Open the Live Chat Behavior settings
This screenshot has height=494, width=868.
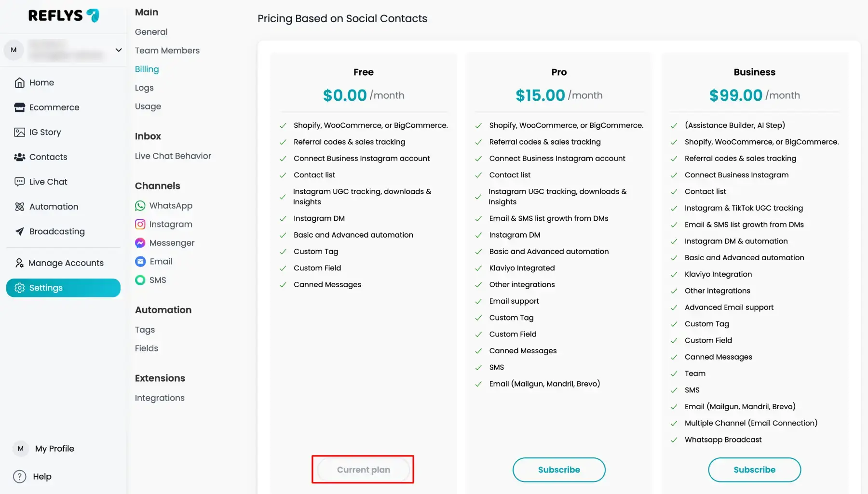coord(173,156)
